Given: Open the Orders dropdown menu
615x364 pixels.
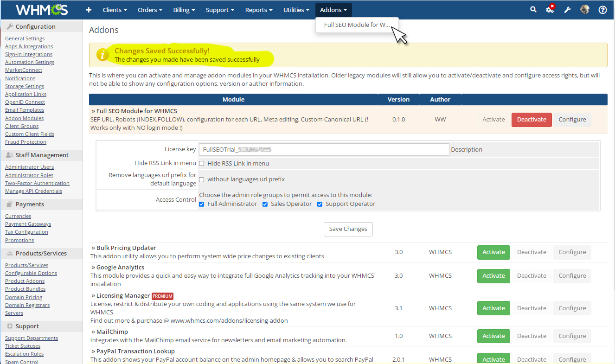Looking at the screenshot, I should [x=150, y=10].
